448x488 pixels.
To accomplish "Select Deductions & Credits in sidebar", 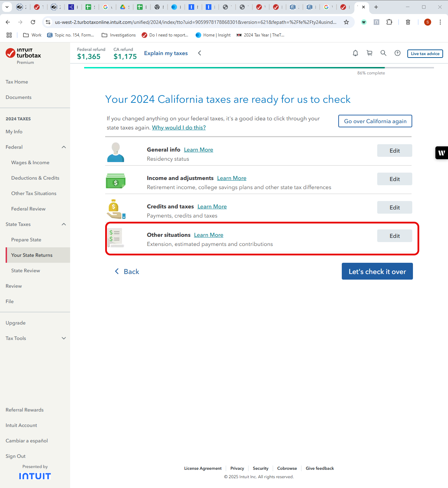I will tap(35, 178).
